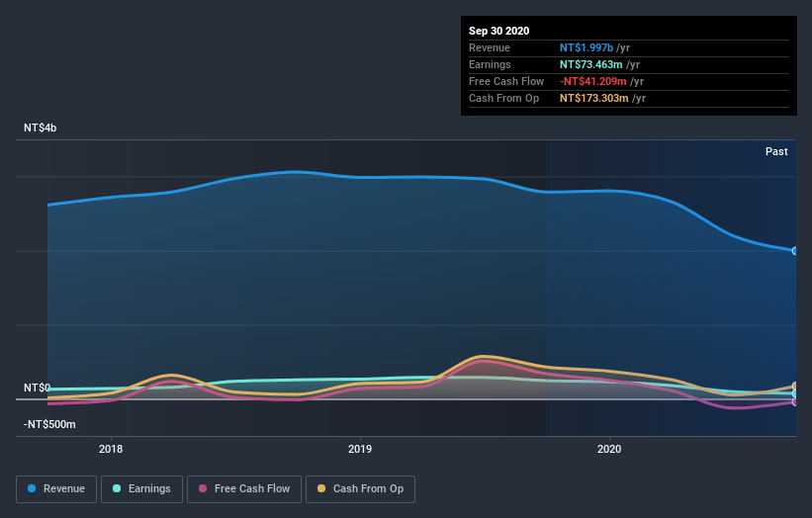
Task: Click the Sep 30 2020 tooltip date
Action: coord(498,31)
